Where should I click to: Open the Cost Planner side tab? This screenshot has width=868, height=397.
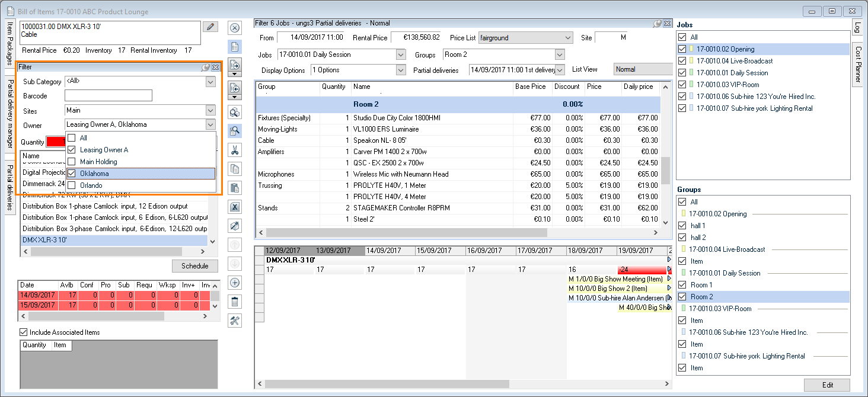coord(857,65)
